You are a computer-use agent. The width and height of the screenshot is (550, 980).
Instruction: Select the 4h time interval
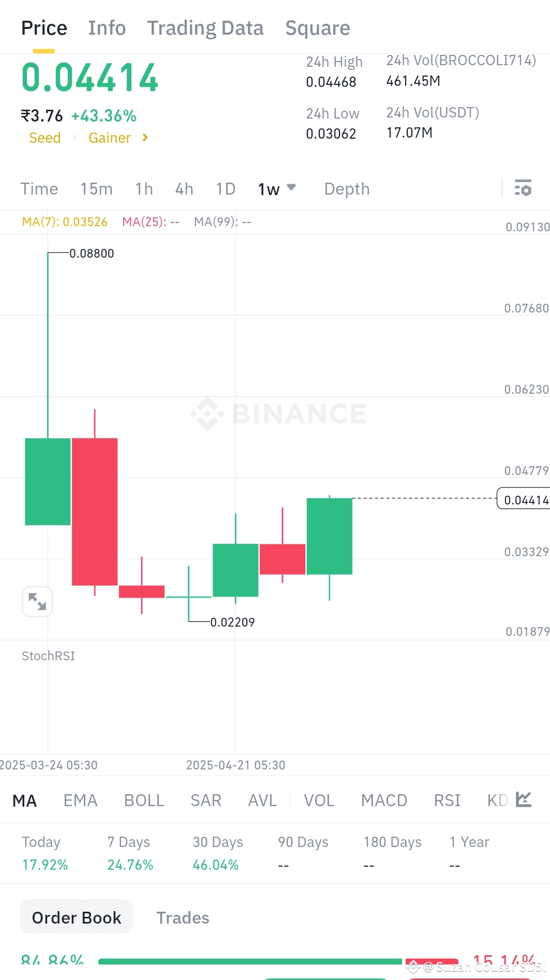pyautogui.click(x=184, y=189)
